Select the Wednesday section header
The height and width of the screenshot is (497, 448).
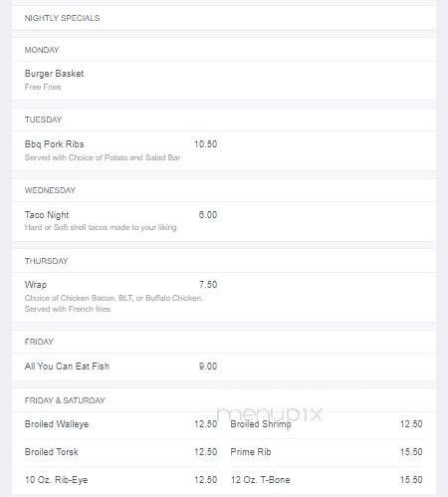tap(50, 190)
